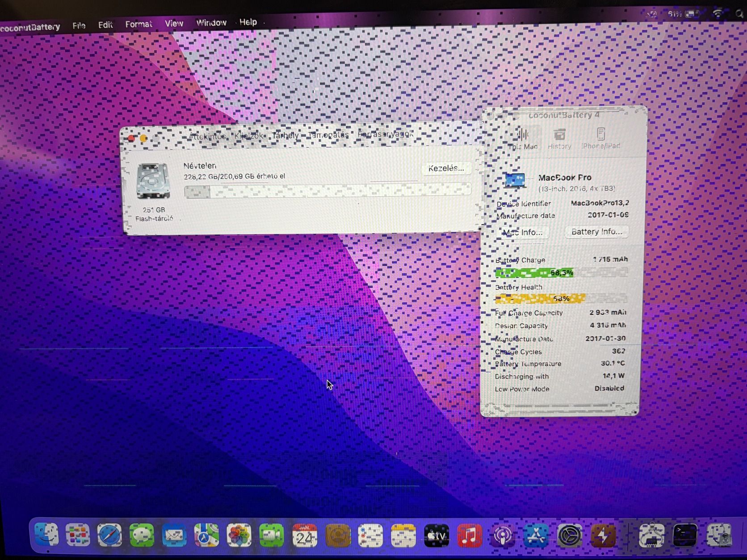The width and height of the screenshot is (747, 560).
Task: Open the Help menu
Action: [248, 22]
